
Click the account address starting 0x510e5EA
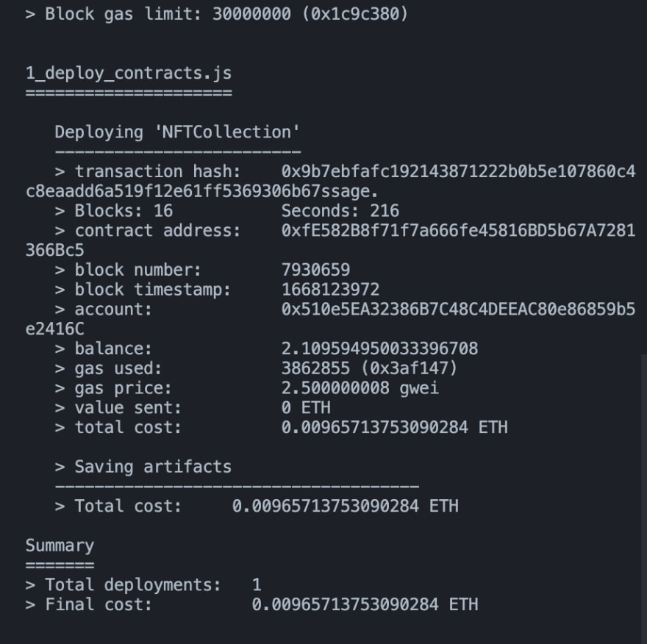pos(457,310)
